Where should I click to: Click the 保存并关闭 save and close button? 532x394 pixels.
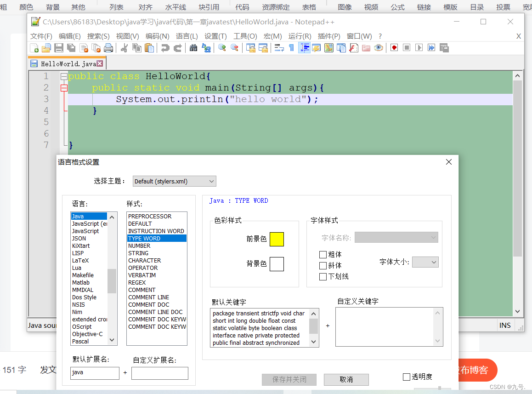(x=289, y=379)
